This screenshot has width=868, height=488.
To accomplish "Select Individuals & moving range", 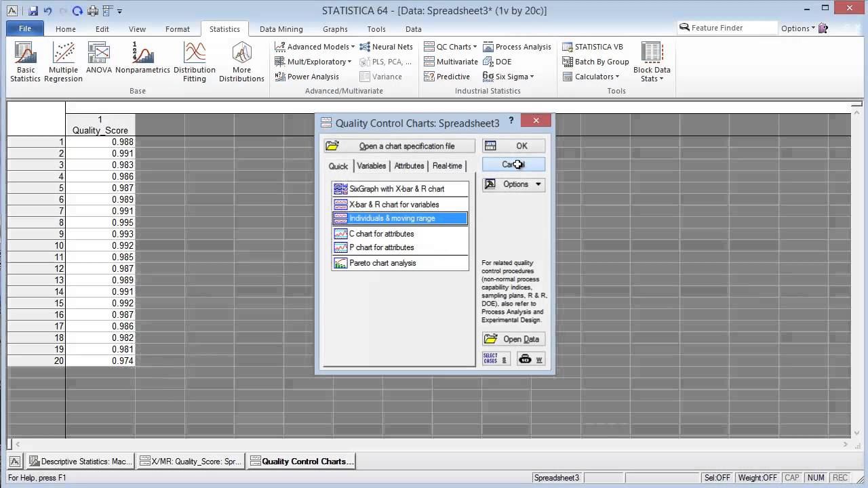I will coord(400,218).
